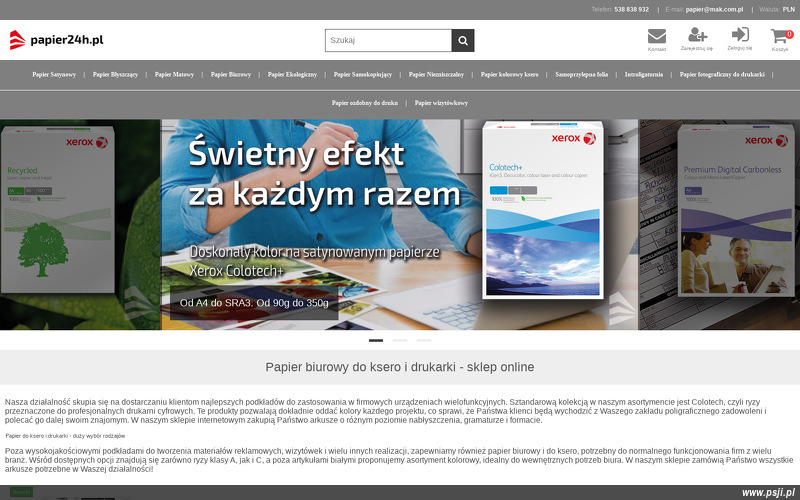
Task: Open Papier Błyszczący category
Action: tap(115, 74)
